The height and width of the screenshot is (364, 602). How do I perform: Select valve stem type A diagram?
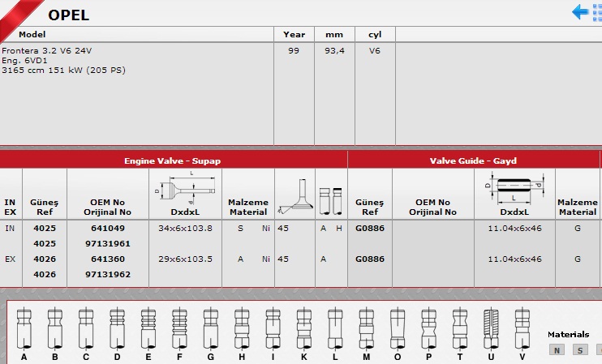[24, 328]
